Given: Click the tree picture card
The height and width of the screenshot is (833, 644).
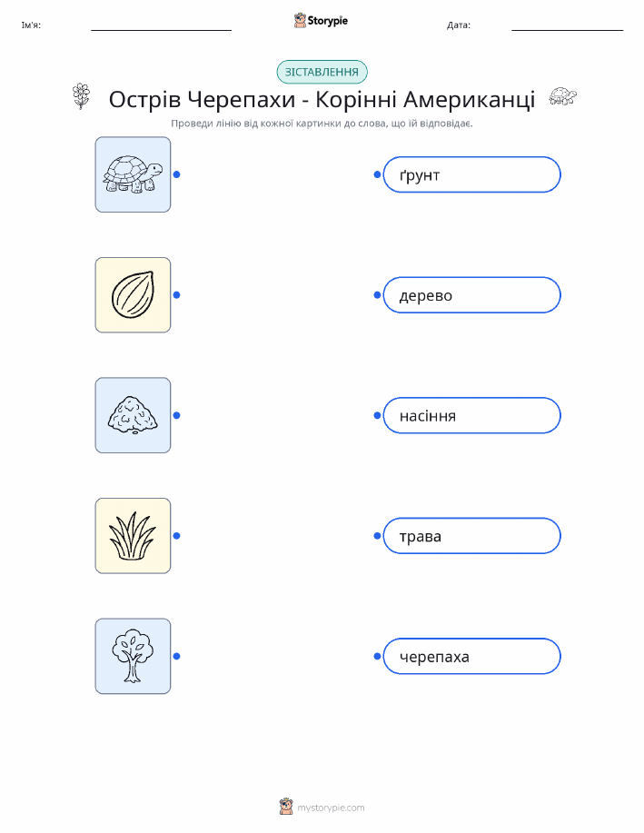Looking at the screenshot, I should click(133, 656).
